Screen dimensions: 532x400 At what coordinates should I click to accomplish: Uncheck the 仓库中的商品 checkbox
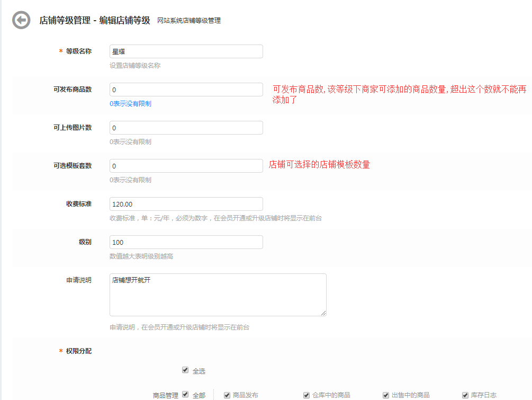tap(306, 395)
